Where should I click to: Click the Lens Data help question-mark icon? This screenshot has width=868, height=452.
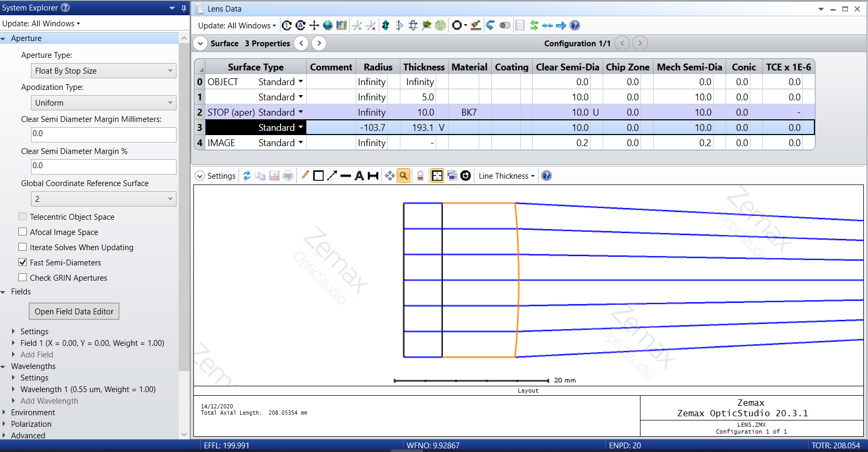pos(575,25)
